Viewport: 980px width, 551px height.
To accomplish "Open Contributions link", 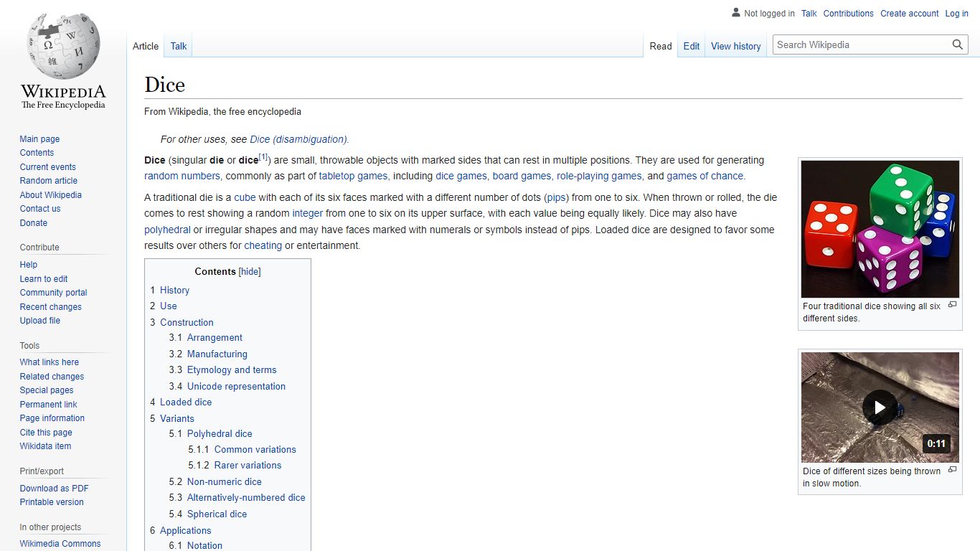I will click(849, 14).
